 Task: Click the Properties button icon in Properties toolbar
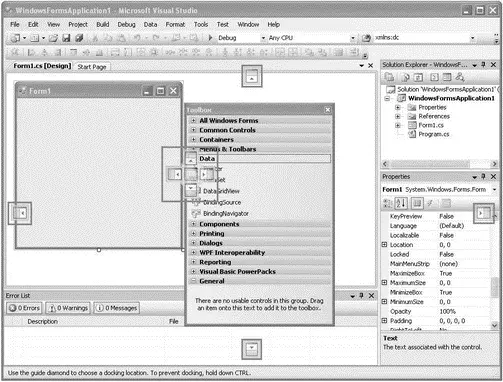[417, 203]
